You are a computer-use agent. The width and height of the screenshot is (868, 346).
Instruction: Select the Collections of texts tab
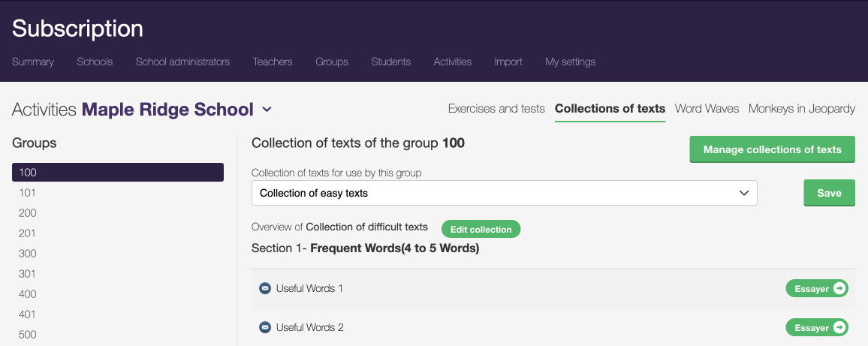610,109
